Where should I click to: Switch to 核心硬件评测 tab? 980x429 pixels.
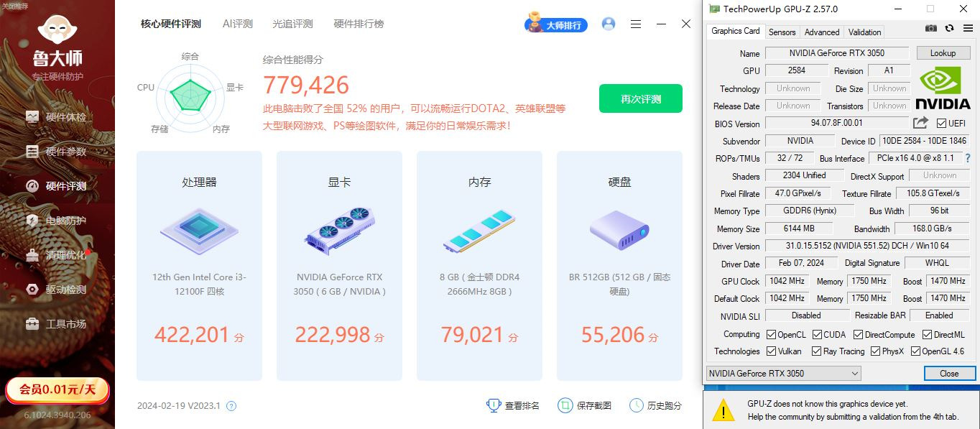[x=171, y=24]
